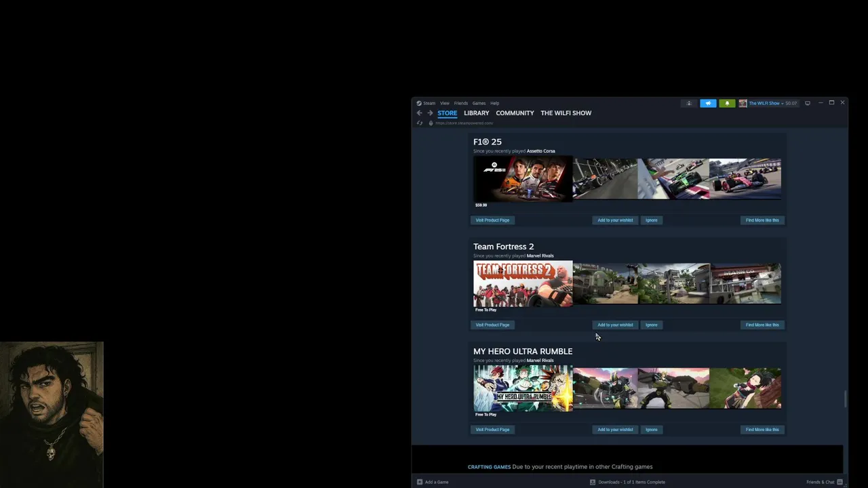Open the blue announcements megaphone button
The height and width of the screenshot is (488, 868).
[x=708, y=103]
